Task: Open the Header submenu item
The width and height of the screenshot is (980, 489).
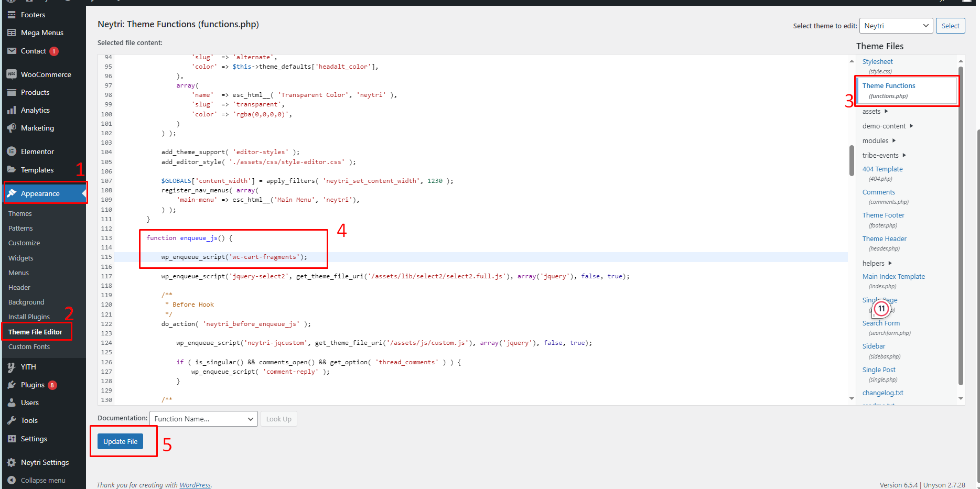Action: pos(19,287)
